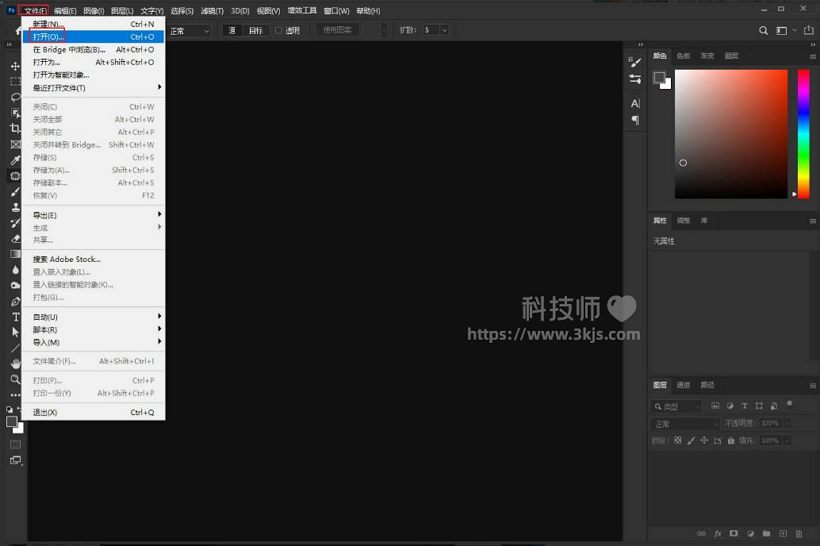Select the Gradient tool
The height and width of the screenshot is (546, 820).
point(15,254)
